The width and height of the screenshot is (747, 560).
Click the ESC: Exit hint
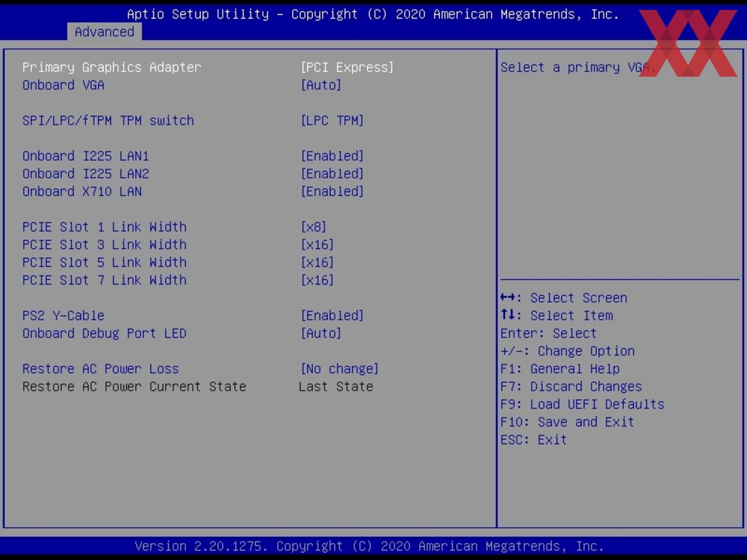(x=533, y=440)
